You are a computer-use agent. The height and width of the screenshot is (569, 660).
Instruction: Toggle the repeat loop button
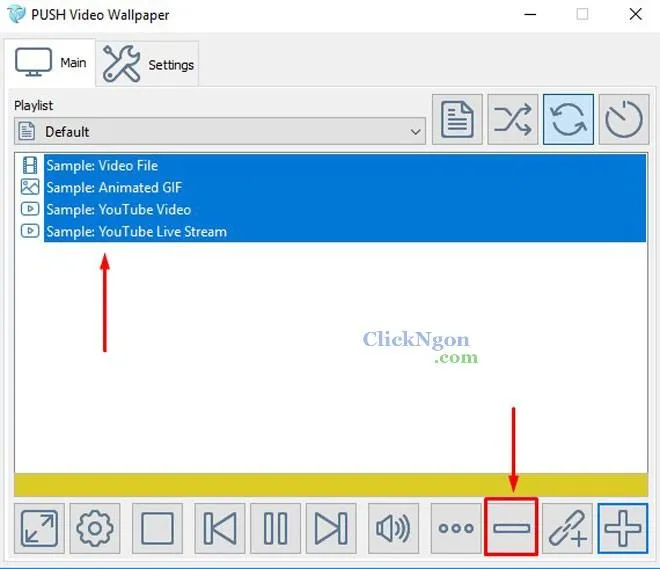[568, 120]
